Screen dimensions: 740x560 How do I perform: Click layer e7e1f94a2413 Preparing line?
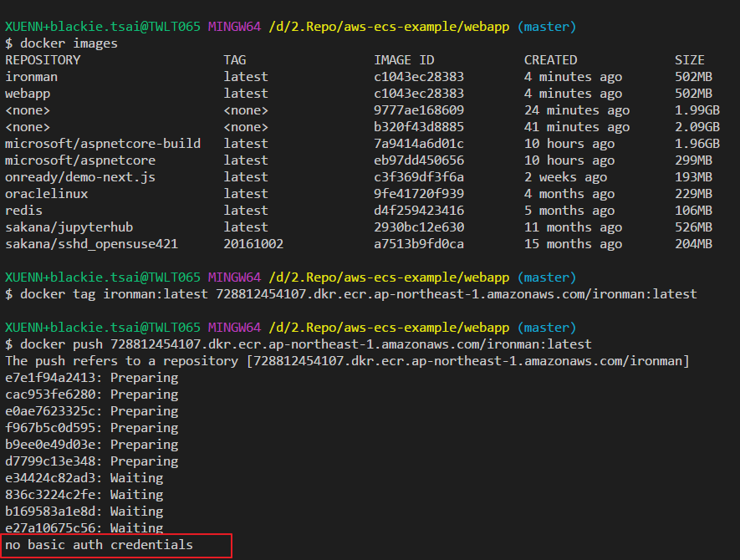[x=92, y=378]
